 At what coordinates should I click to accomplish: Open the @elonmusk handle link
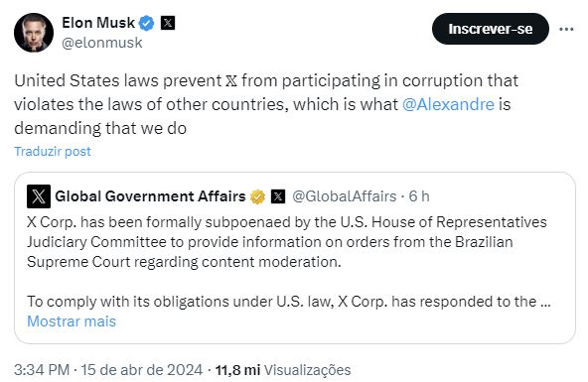[x=102, y=43]
